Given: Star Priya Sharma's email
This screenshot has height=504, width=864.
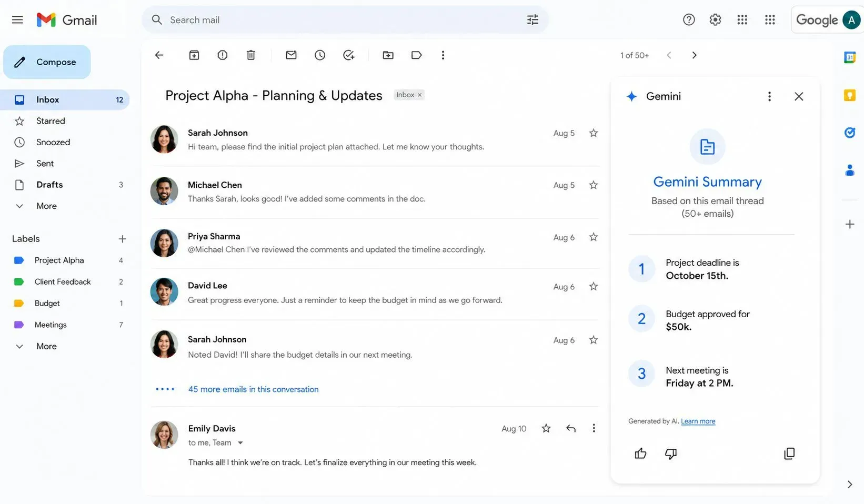Looking at the screenshot, I should click(x=594, y=237).
